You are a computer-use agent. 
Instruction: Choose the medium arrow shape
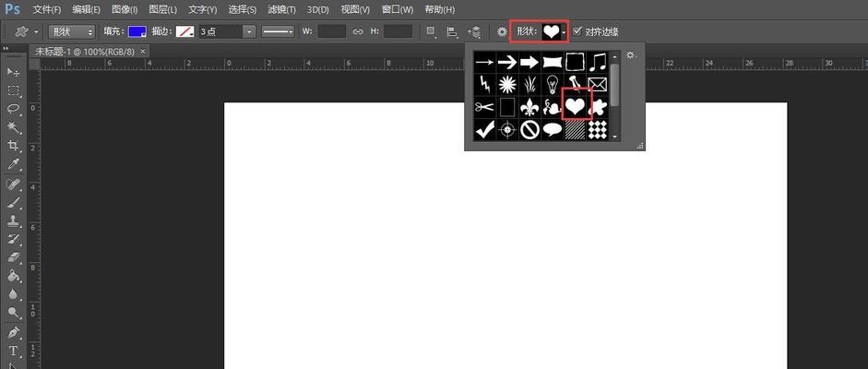pyautogui.click(x=507, y=63)
